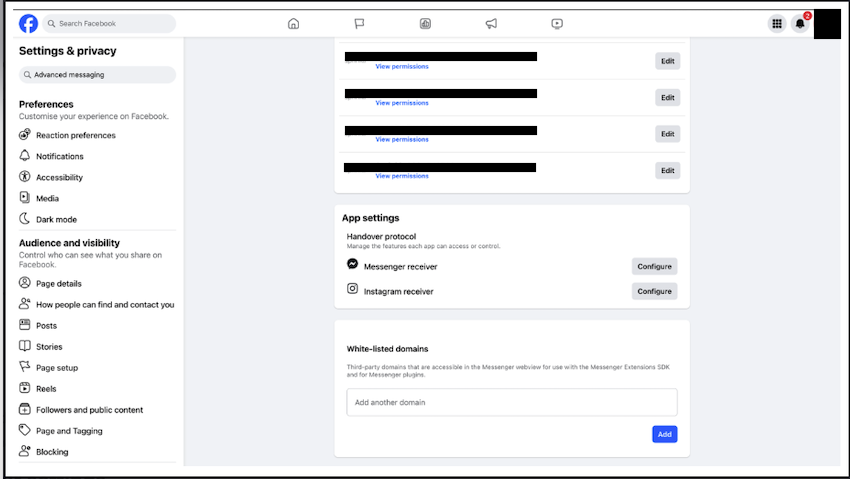Image resolution: width=850 pixels, height=479 pixels.
Task: Open the Blocking settings page
Action: pos(52,452)
